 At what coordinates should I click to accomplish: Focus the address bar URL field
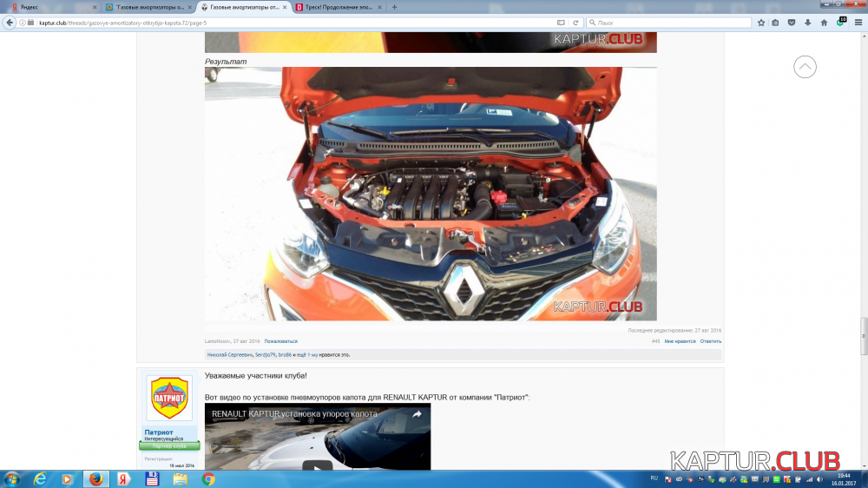(x=293, y=23)
